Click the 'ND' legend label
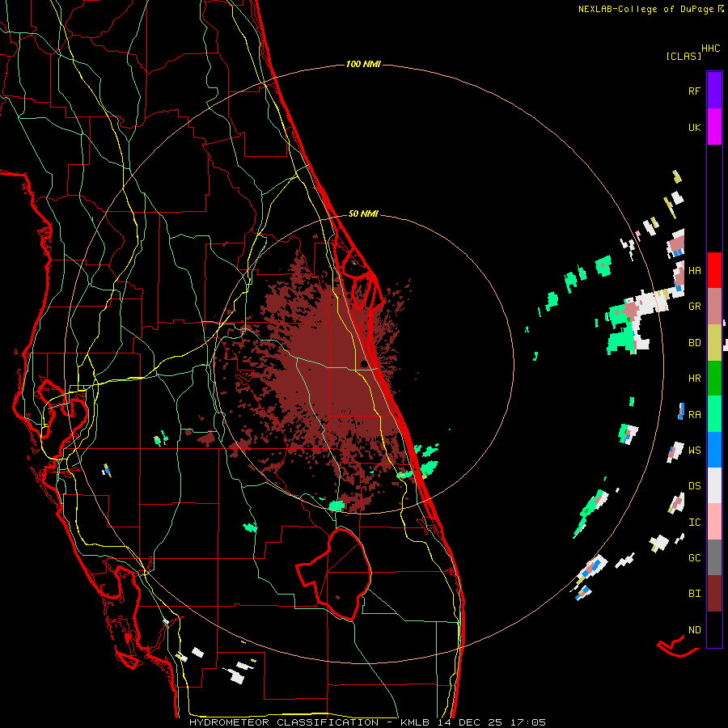Viewport: 728px width, 728px height. click(694, 630)
